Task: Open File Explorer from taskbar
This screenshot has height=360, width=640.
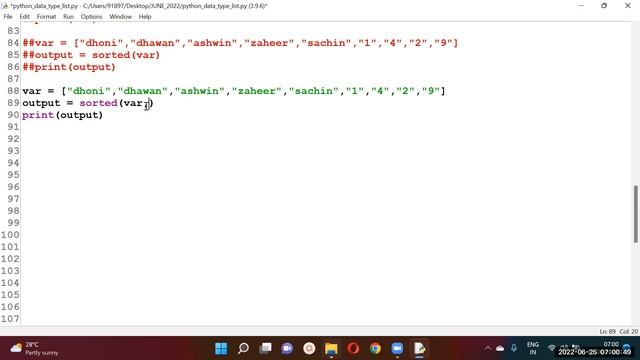Action: [331, 349]
